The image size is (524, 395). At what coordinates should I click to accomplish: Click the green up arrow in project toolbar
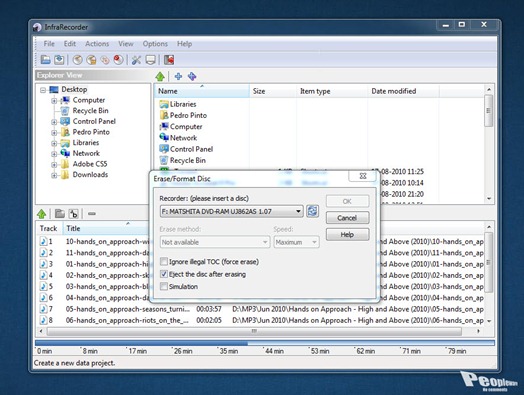[x=42, y=214]
